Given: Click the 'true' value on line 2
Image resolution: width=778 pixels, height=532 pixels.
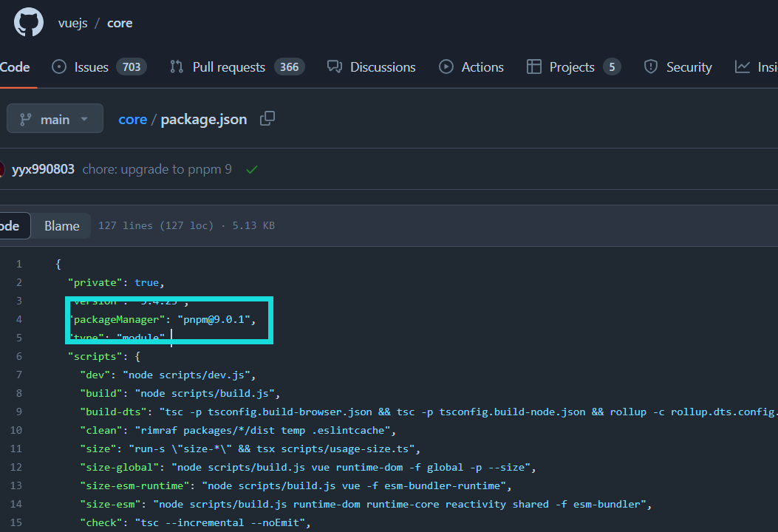Looking at the screenshot, I should tap(146, 282).
